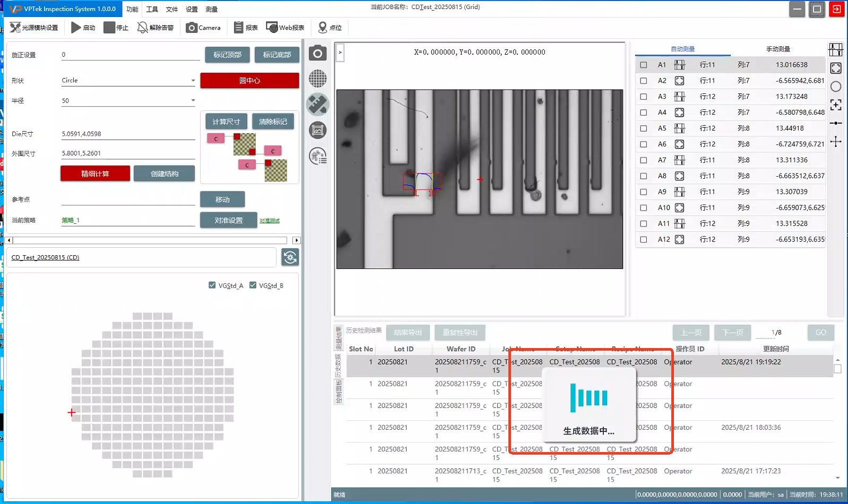Screen dimensions: 848x504
Task: Check the box for measurement A1
Action: coord(643,65)
